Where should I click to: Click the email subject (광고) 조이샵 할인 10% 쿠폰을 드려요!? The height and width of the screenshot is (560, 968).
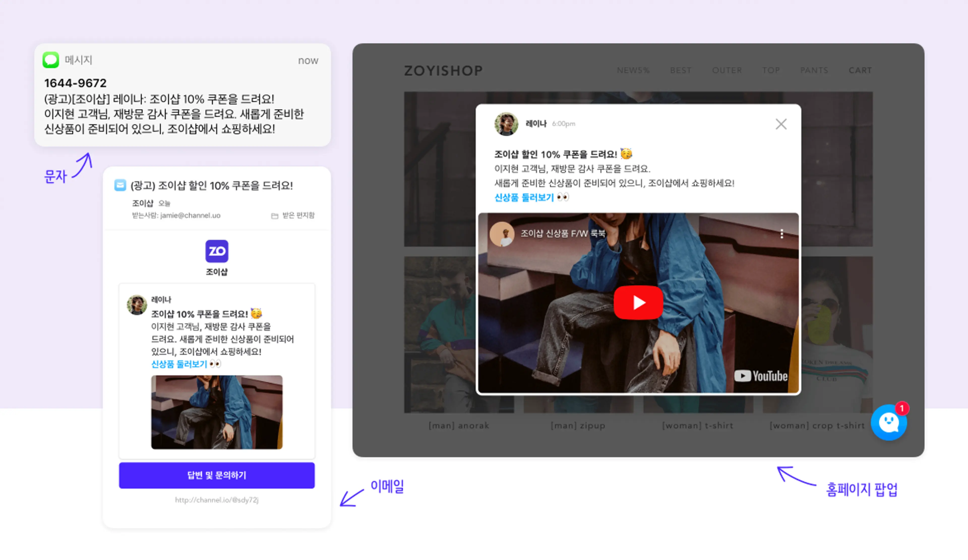tap(212, 185)
